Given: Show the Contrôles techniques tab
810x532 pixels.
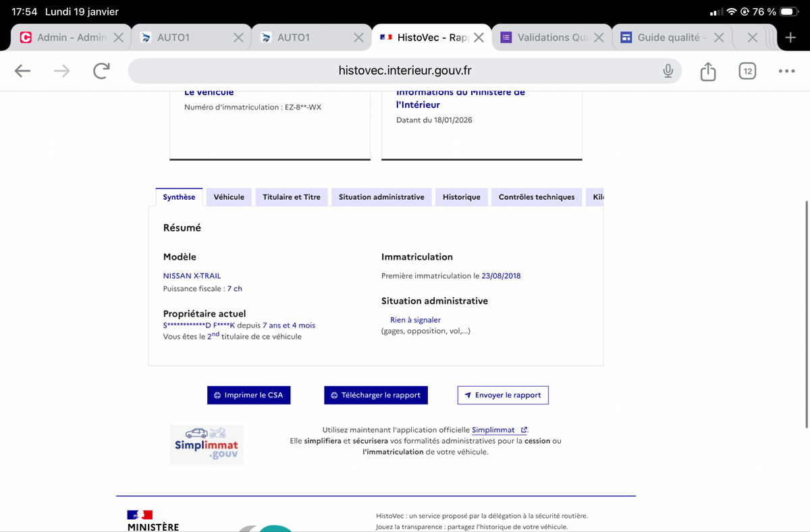Looking at the screenshot, I should [536, 197].
